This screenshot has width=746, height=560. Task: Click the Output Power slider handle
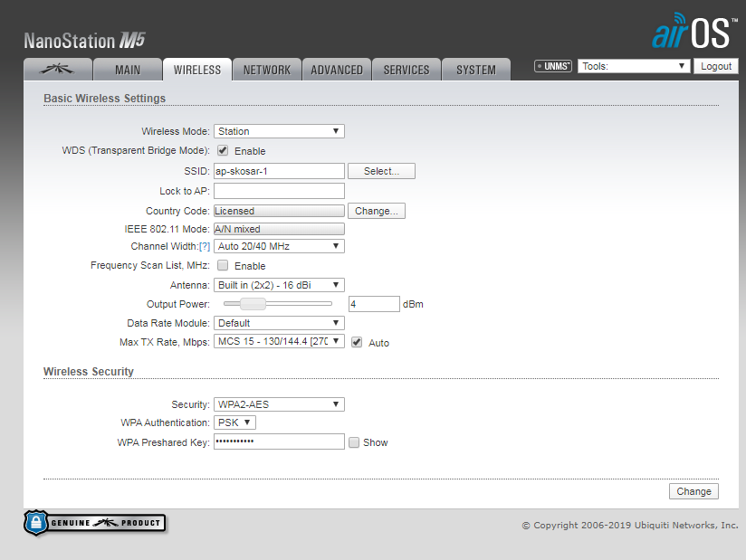coord(253,303)
